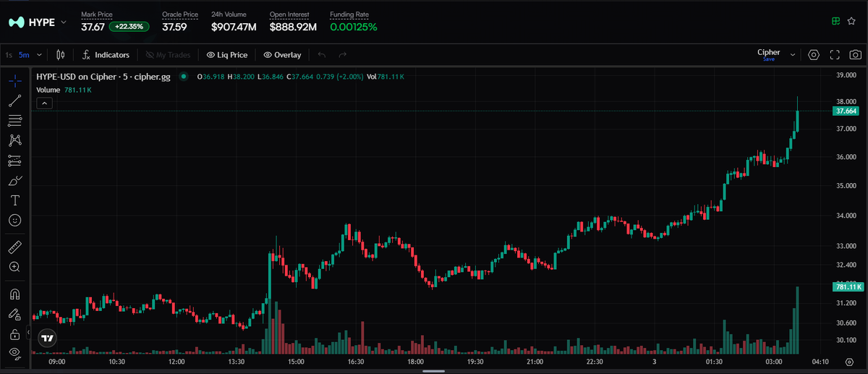
Task: Activate the Zoom In tool
Action: click(14, 267)
